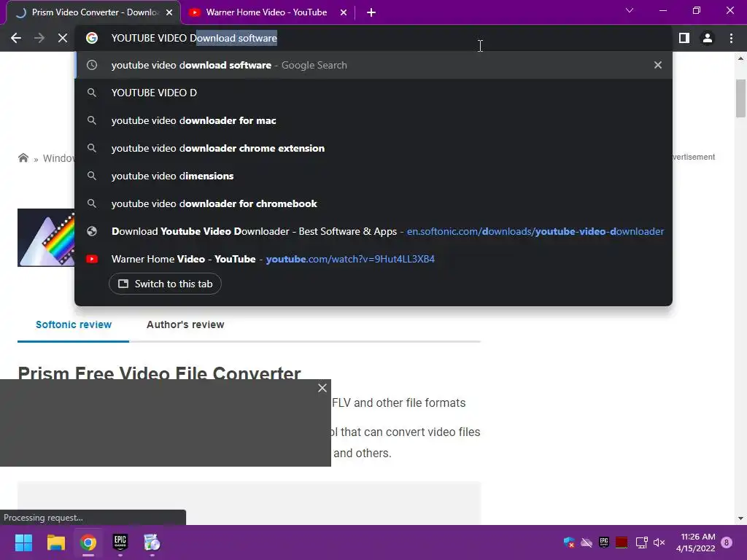Pick 'youtube video downloader for mac'
Viewport: 747px width, 560px height.
373,120
